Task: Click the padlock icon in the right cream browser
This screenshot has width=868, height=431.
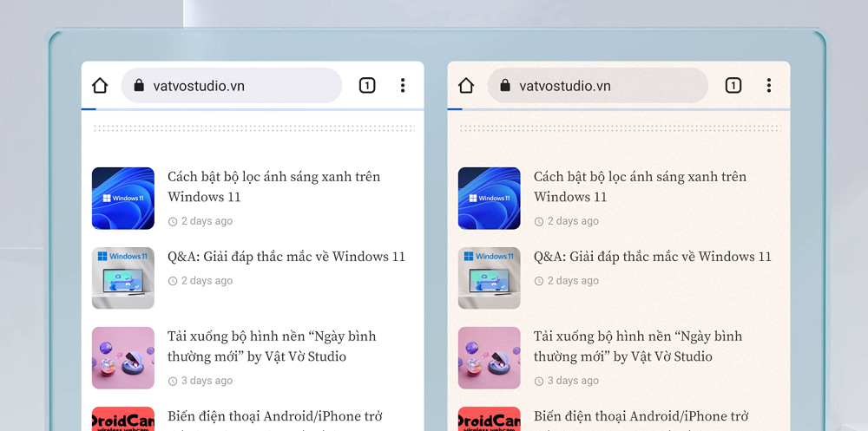Action: (505, 85)
